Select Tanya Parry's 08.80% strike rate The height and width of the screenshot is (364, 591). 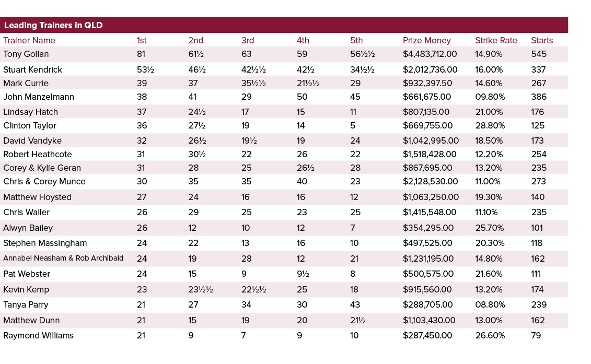(x=490, y=304)
